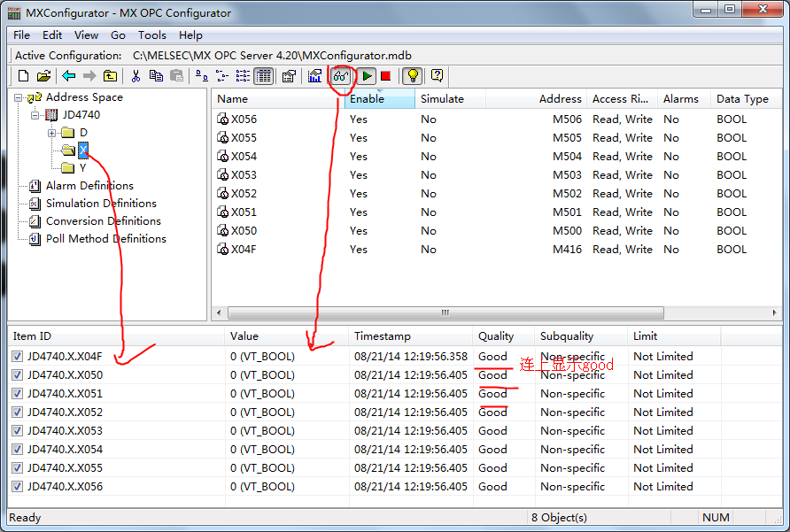Click the scissors Cut icon
Screen dimensions: 790x532
point(136,76)
